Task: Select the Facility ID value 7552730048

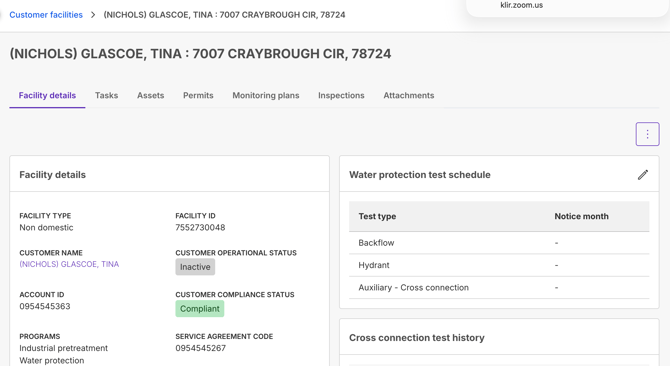Action: pos(200,228)
